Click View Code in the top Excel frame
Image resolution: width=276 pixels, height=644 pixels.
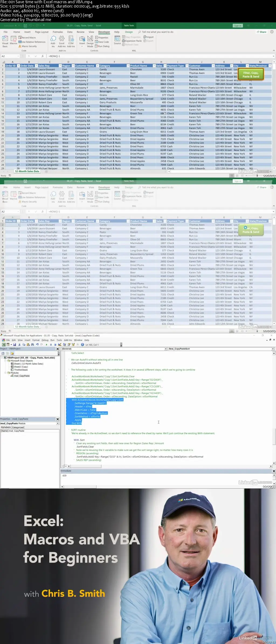tap(102, 42)
